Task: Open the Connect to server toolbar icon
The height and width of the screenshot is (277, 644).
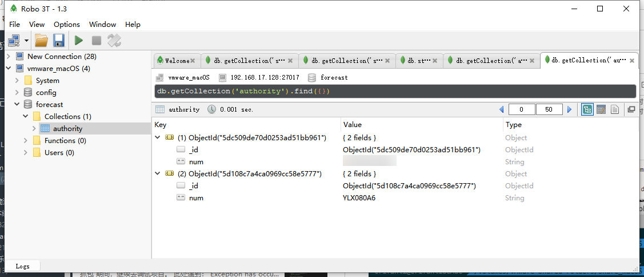Action: tap(14, 40)
